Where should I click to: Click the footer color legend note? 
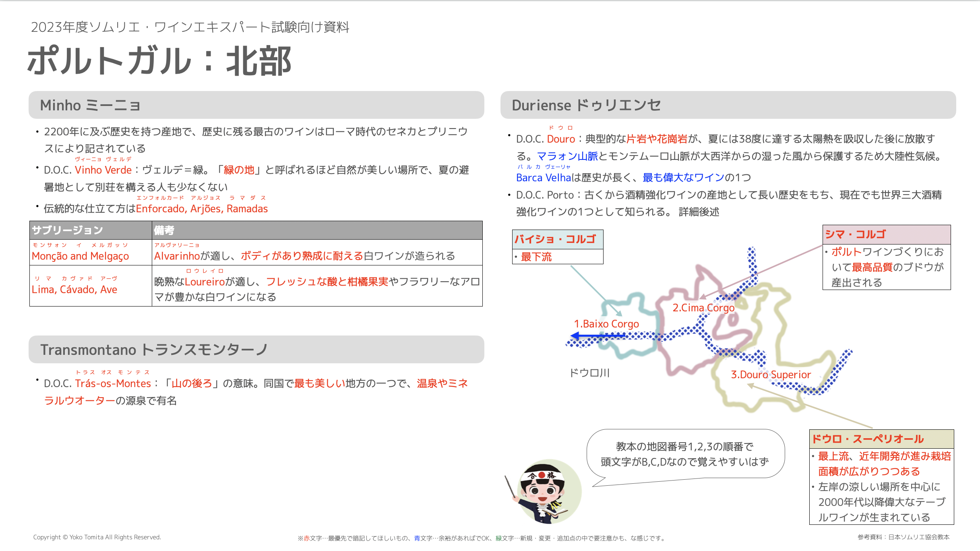click(x=482, y=538)
